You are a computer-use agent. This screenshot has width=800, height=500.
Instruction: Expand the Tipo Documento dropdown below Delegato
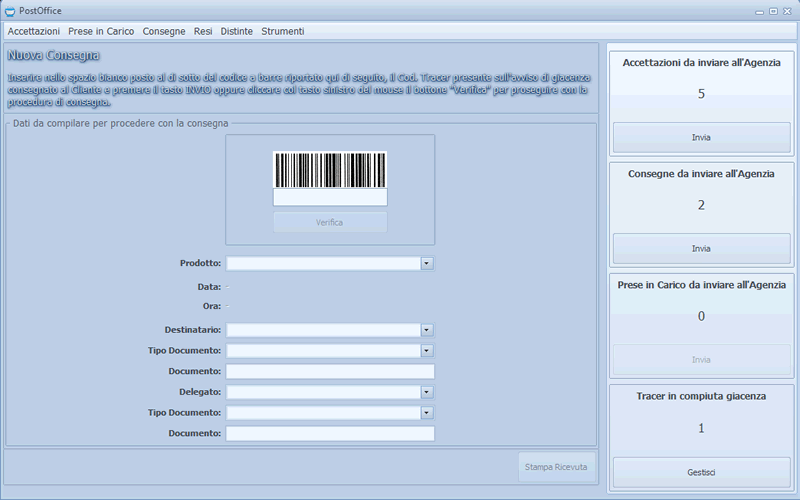427,412
